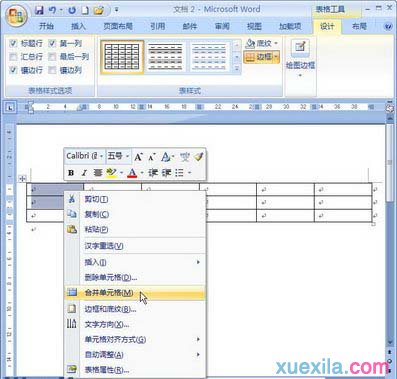Open 边框 dropdown arrow
This screenshot has height=379, width=397.
click(x=276, y=57)
